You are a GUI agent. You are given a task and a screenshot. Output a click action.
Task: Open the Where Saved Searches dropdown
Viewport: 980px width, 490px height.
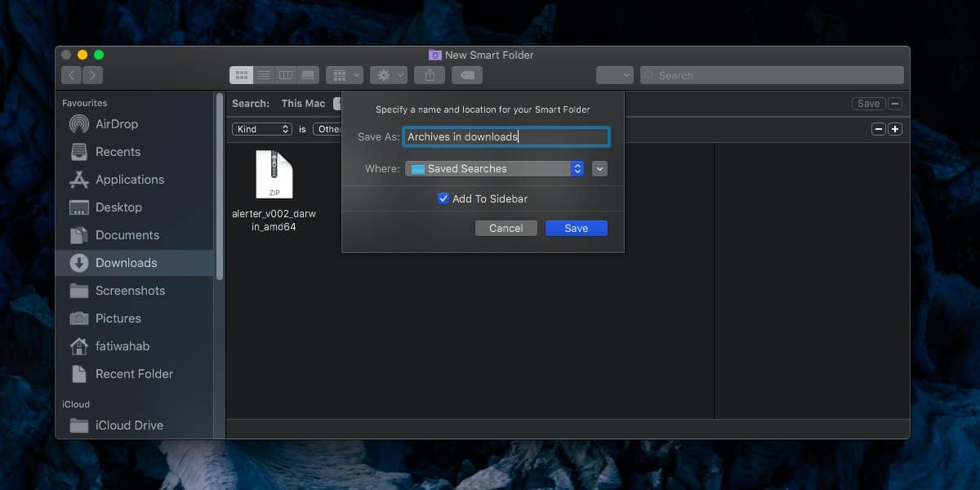(x=495, y=169)
